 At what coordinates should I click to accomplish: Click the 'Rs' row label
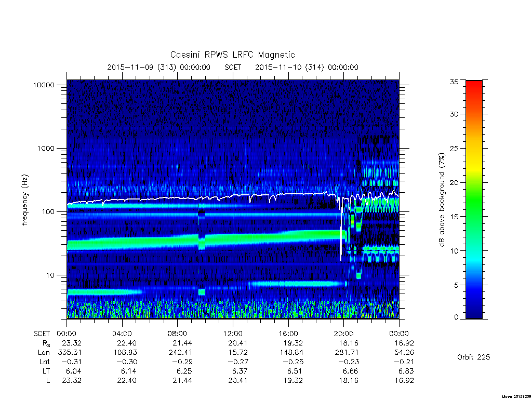tap(46, 344)
